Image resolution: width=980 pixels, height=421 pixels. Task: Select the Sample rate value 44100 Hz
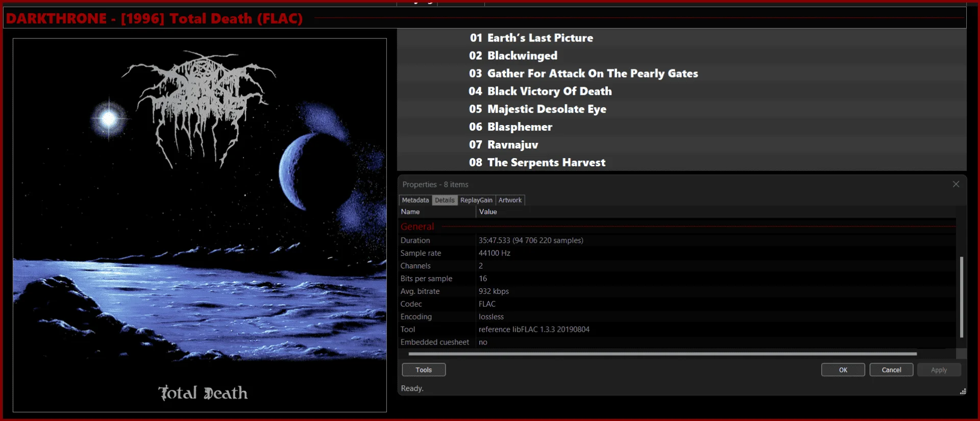[x=495, y=253]
